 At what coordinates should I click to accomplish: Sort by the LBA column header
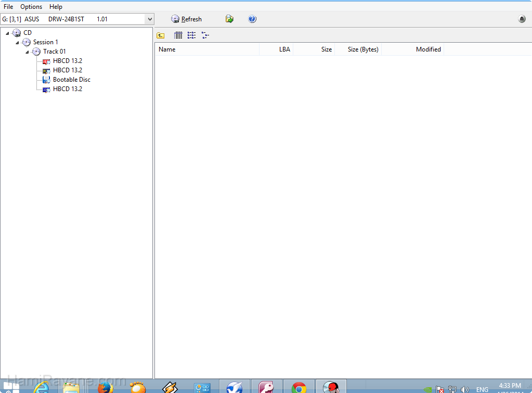coord(276,49)
